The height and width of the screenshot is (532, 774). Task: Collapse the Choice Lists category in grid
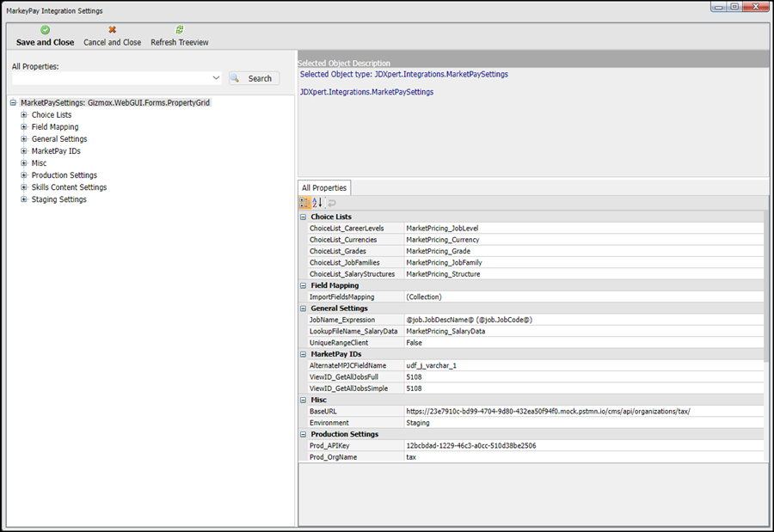pos(303,217)
